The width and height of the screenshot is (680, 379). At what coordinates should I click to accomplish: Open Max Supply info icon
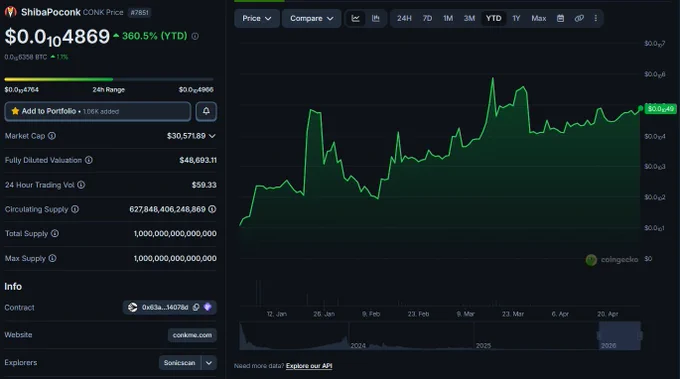click(x=52, y=258)
